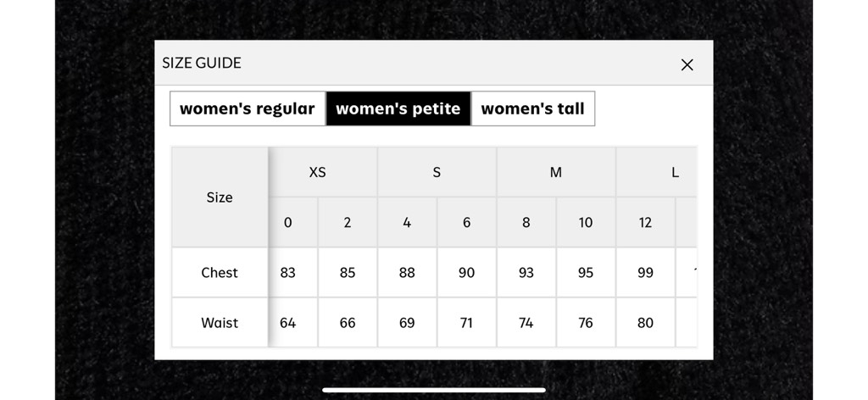Select waist measurement 80 cell

tap(645, 323)
